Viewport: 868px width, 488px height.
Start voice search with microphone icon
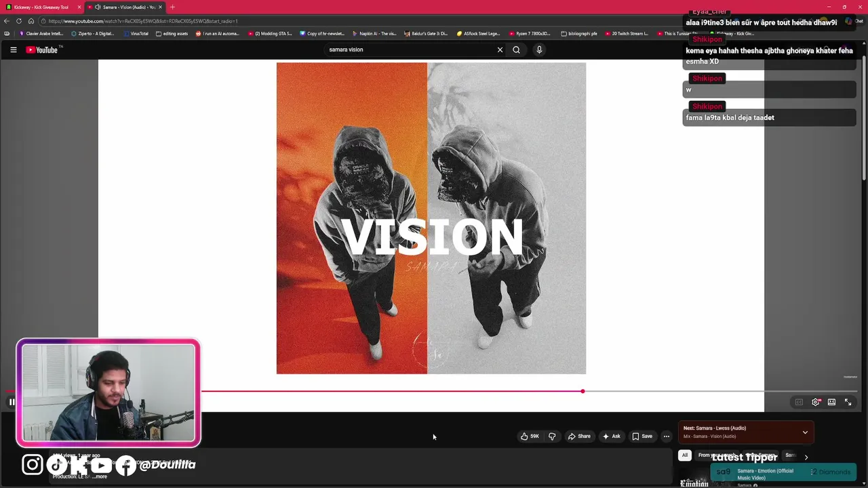(539, 49)
